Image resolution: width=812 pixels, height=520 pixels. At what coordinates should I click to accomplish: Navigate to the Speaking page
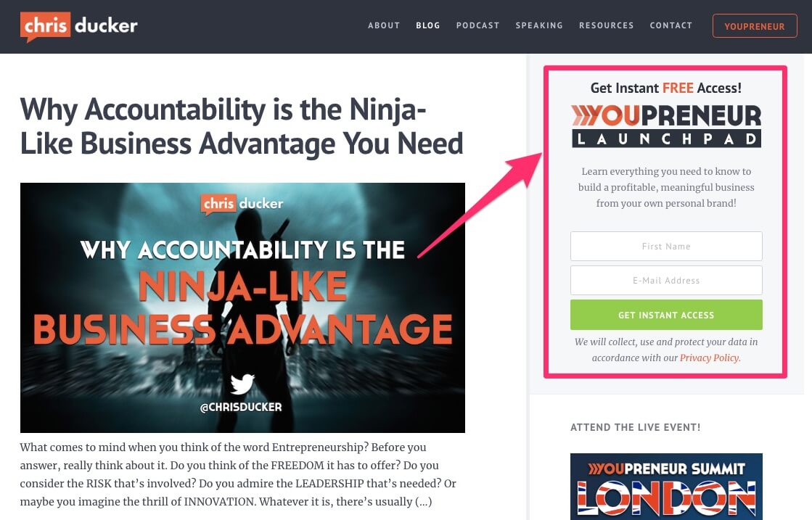coord(539,25)
